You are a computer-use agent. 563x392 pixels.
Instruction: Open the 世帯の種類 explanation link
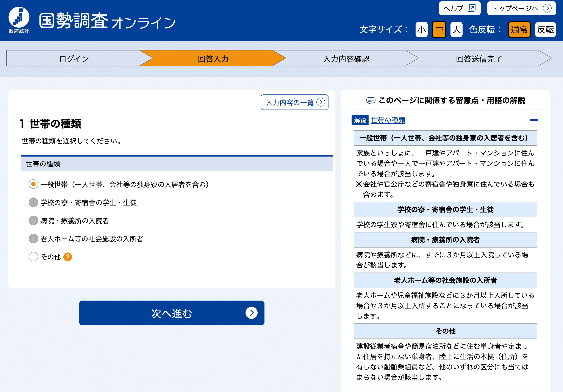[x=388, y=120]
